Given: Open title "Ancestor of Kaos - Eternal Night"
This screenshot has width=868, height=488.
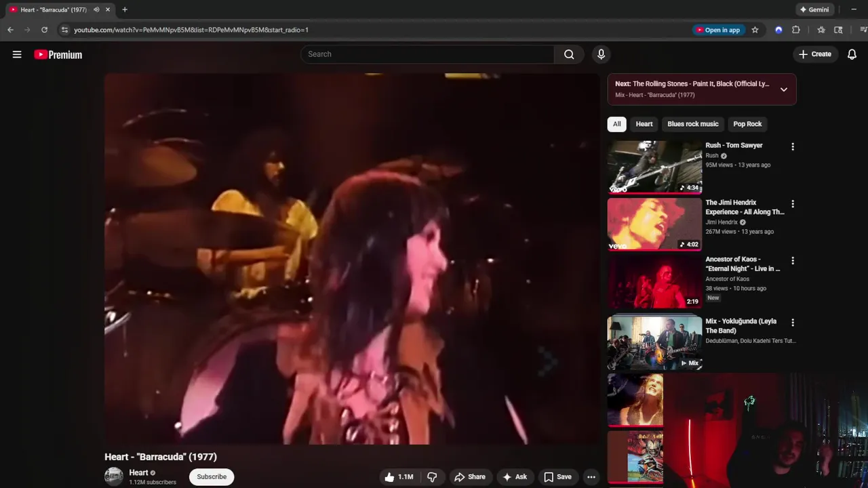Looking at the screenshot, I should (743, 264).
